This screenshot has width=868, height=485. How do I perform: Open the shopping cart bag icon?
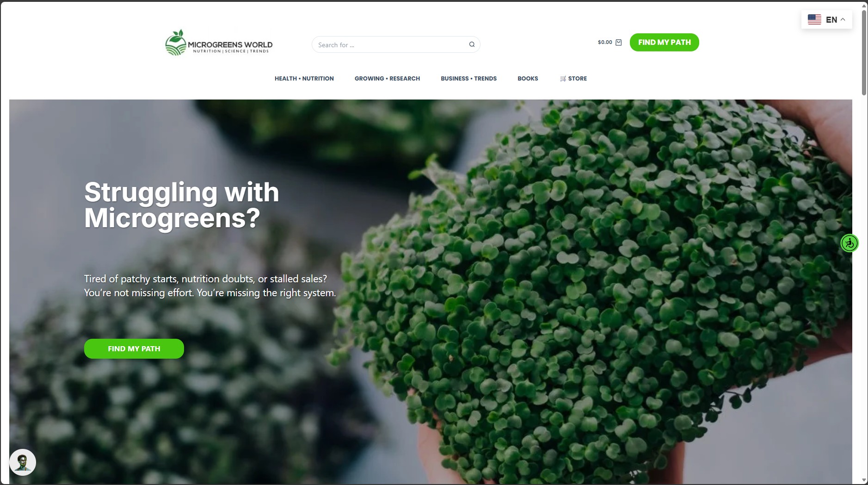(619, 42)
